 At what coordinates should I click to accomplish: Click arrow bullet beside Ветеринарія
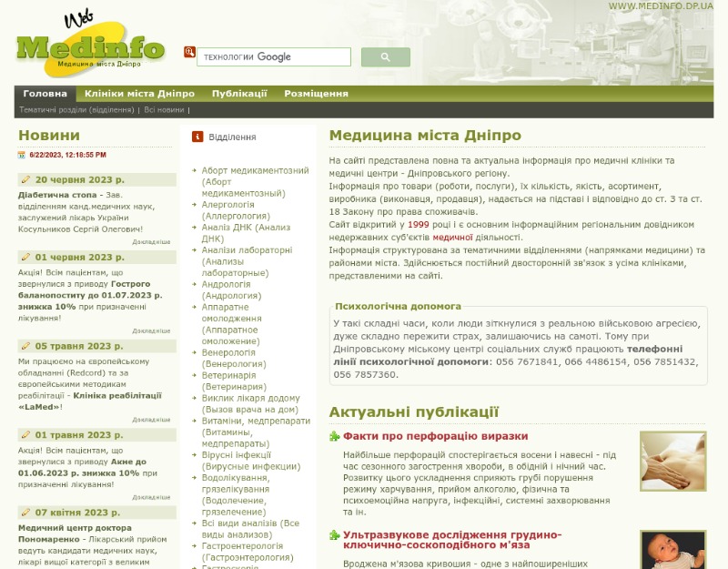(x=195, y=375)
